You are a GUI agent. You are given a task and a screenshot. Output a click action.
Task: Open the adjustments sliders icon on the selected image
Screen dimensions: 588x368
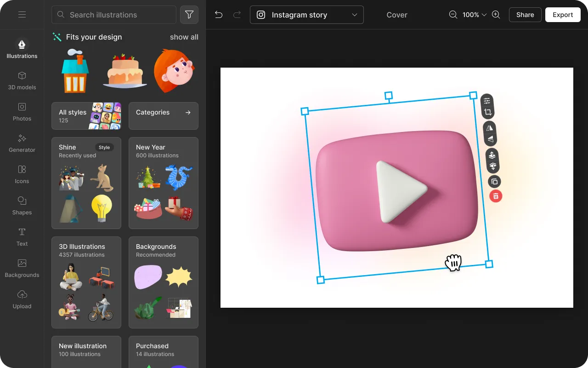point(486,101)
